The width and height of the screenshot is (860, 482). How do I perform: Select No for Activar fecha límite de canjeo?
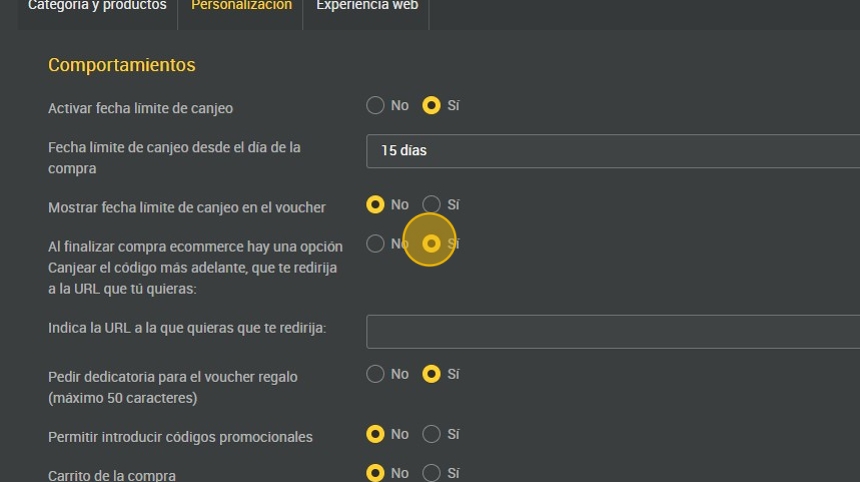tap(376, 105)
